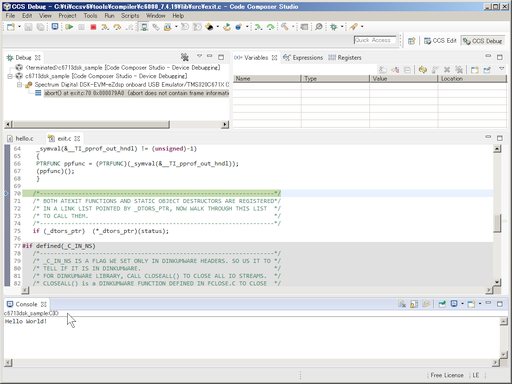Collapse the Spectrum Digital emulator tree node
Viewport: 512px width, 384px height.
tap(19, 85)
